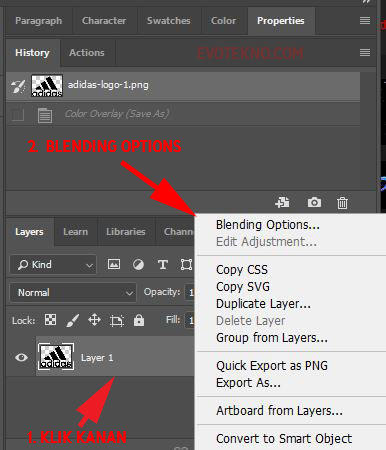Open the Kind filter dropdown
This screenshot has width=386, height=450.
coord(53,265)
